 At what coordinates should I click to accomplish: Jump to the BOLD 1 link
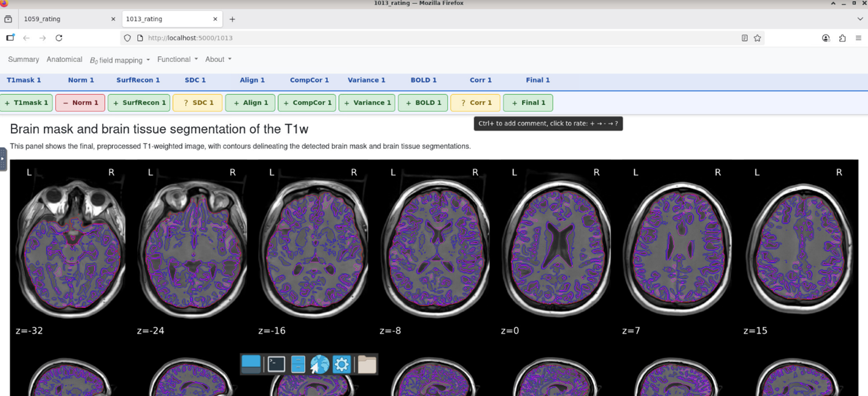coord(424,80)
